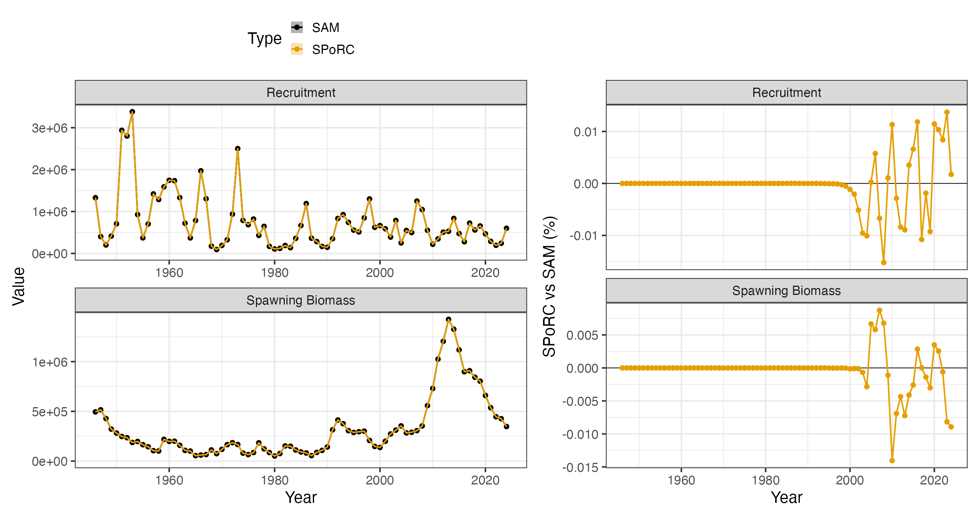Click the SPoRC legend key swatch
The width and height of the screenshot is (980, 519).
[297, 49]
